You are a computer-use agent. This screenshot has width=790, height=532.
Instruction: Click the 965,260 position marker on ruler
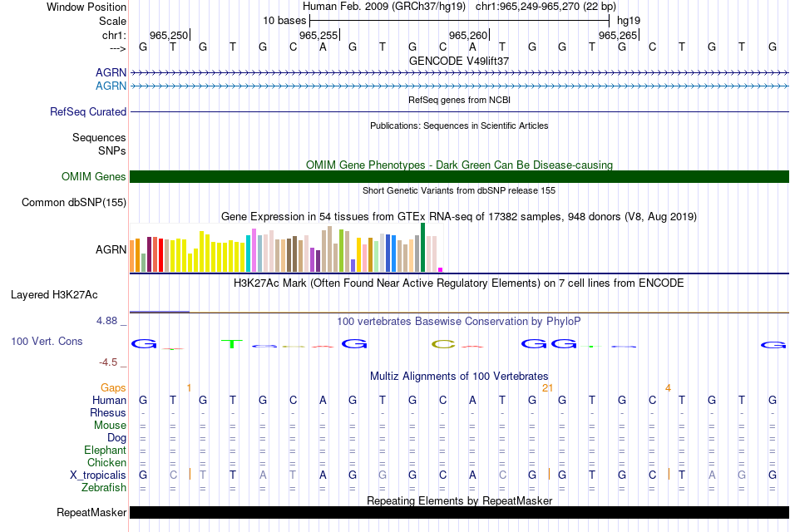pyautogui.click(x=468, y=35)
